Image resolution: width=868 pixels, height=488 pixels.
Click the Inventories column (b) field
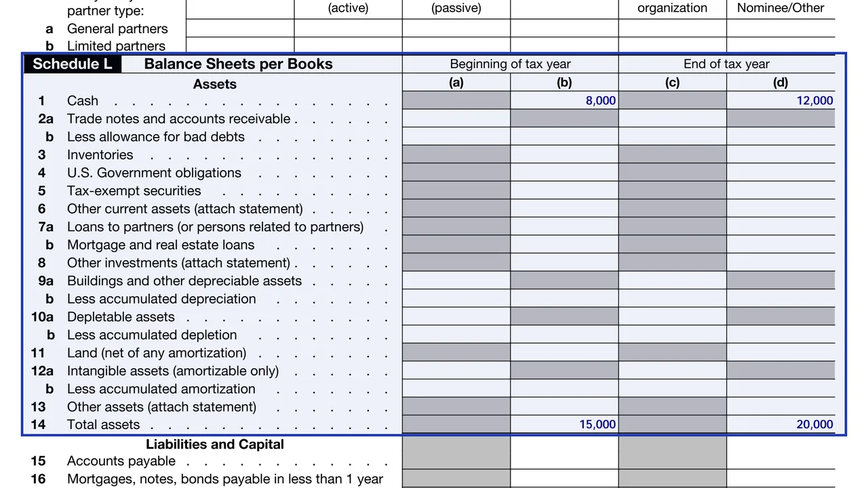click(x=564, y=155)
